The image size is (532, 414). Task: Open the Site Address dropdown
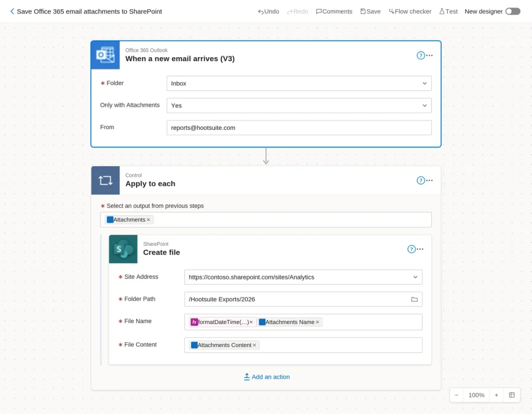click(303, 277)
